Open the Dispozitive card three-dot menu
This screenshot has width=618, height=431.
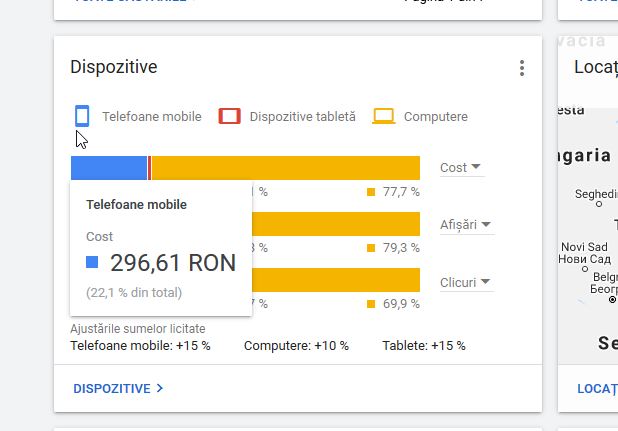[521, 68]
